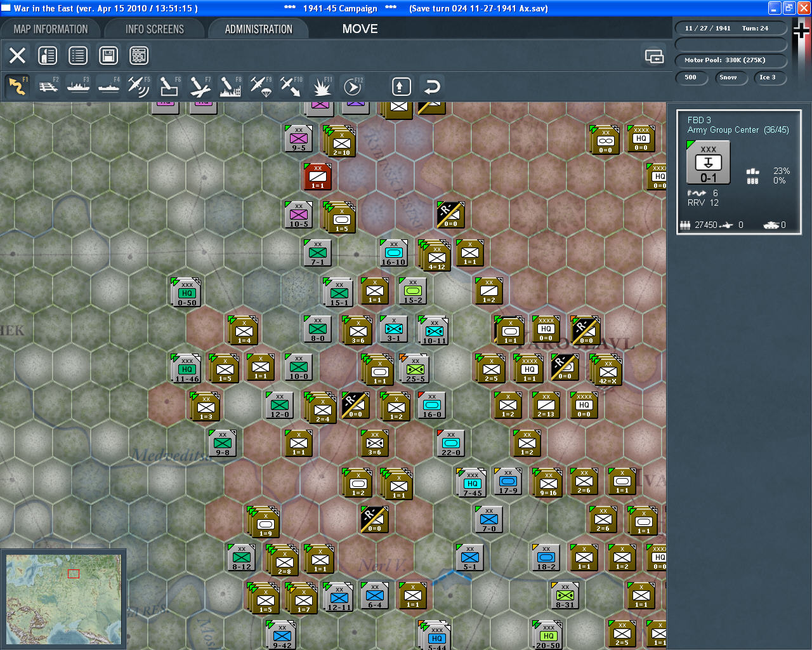Image resolution: width=812 pixels, height=650 pixels.
Task: Open the ADMINISTRATION tab
Action: point(259,29)
